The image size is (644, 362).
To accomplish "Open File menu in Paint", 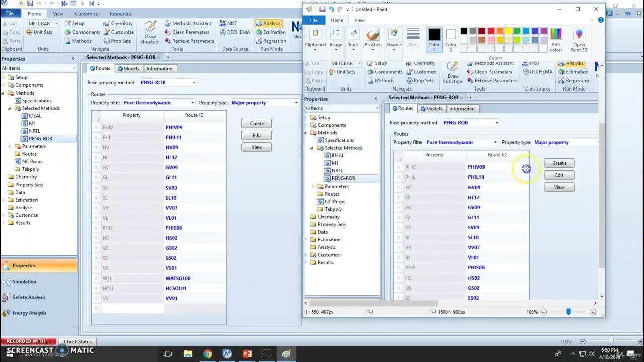I will click(314, 20).
